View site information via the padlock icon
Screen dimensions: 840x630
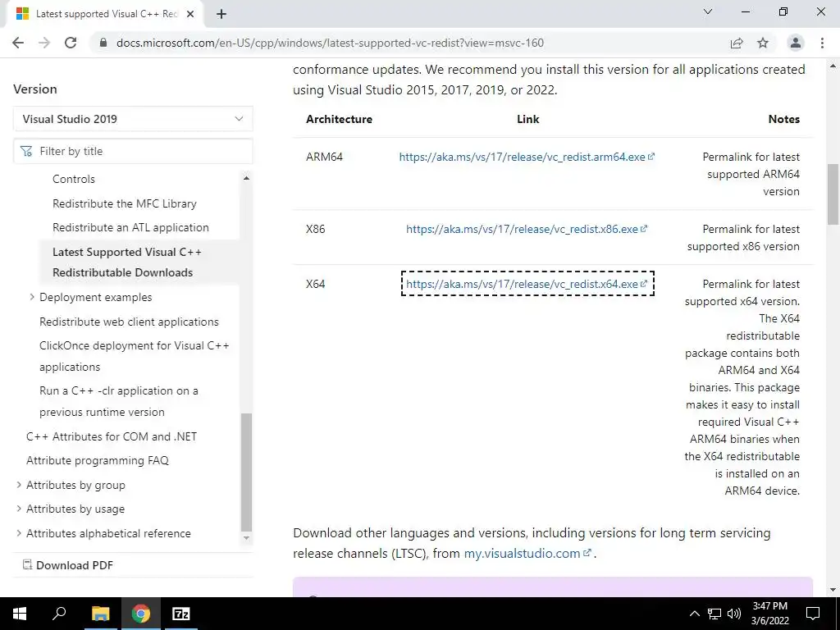click(103, 43)
